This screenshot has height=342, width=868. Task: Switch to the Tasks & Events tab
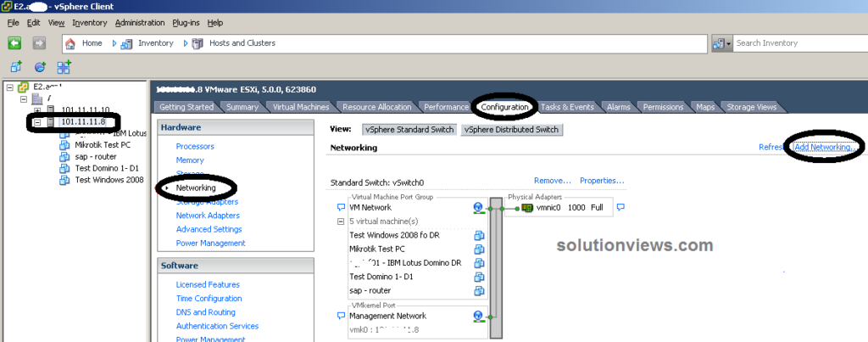click(567, 107)
